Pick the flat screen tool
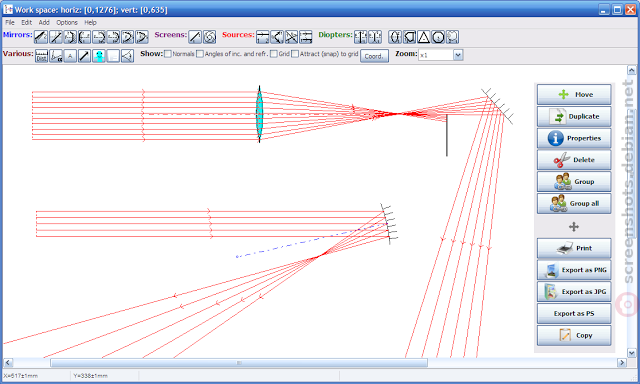 point(195,37)
